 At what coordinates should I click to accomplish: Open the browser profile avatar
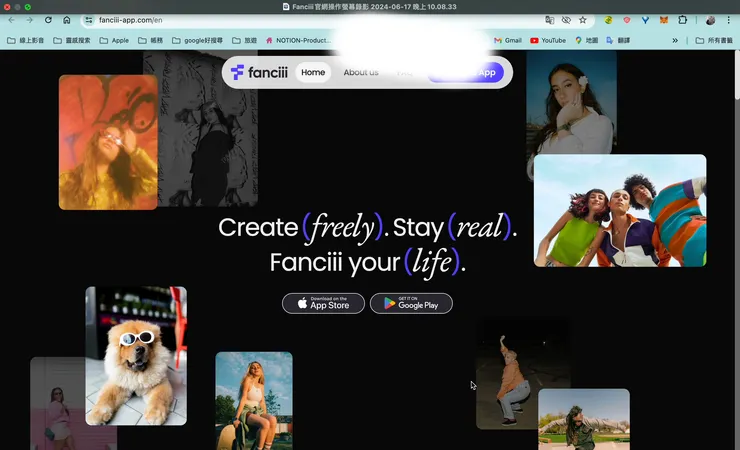click(x=710, y=20)
